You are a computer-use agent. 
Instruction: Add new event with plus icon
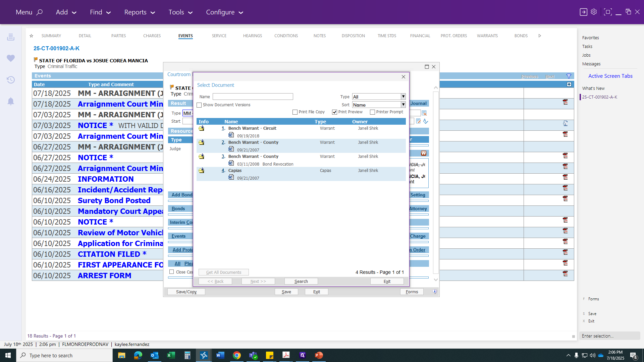pos(569,84)
